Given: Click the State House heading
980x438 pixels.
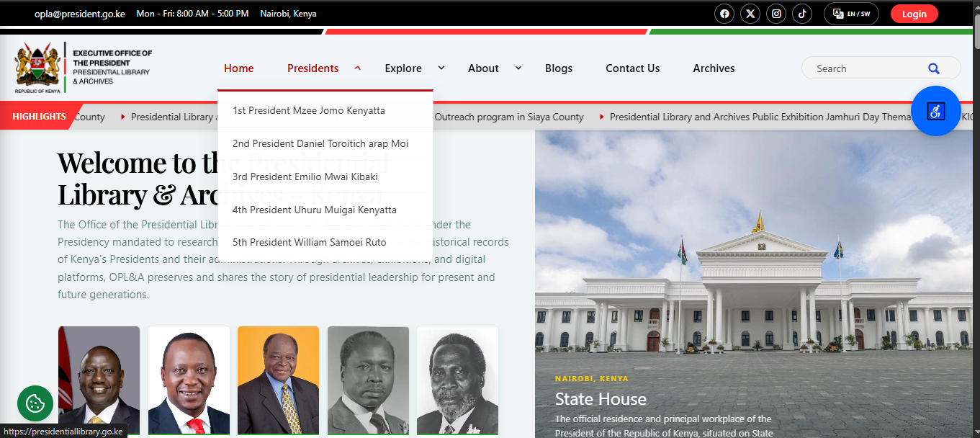Looking at the screenshot, I should point(601,399).
